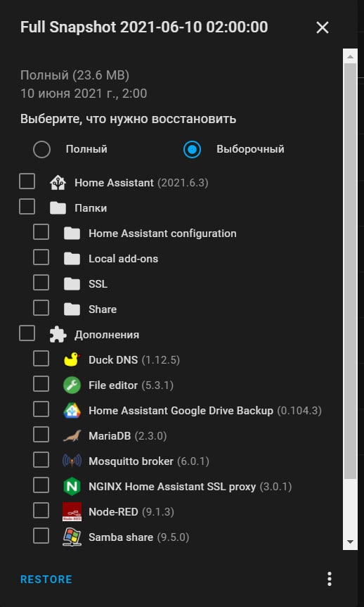Click the scrollbar up arrow

(351, 57)
